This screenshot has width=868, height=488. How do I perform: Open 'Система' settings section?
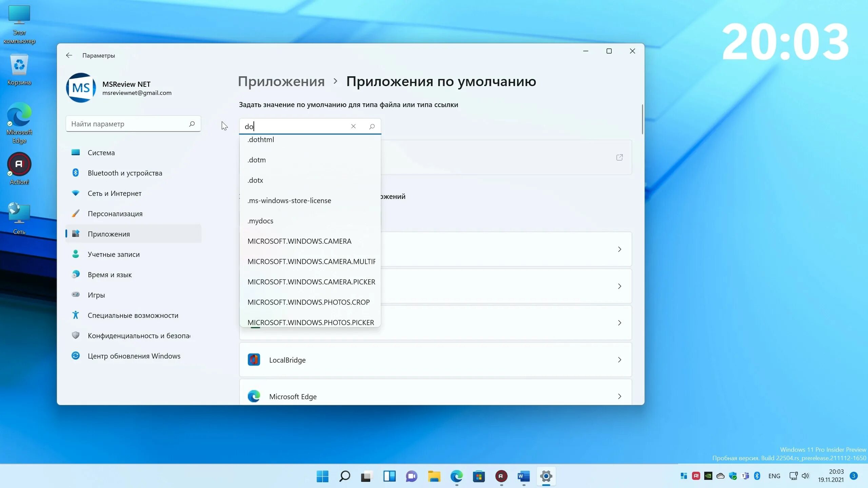pyautogui.click(x=133, y=152)
